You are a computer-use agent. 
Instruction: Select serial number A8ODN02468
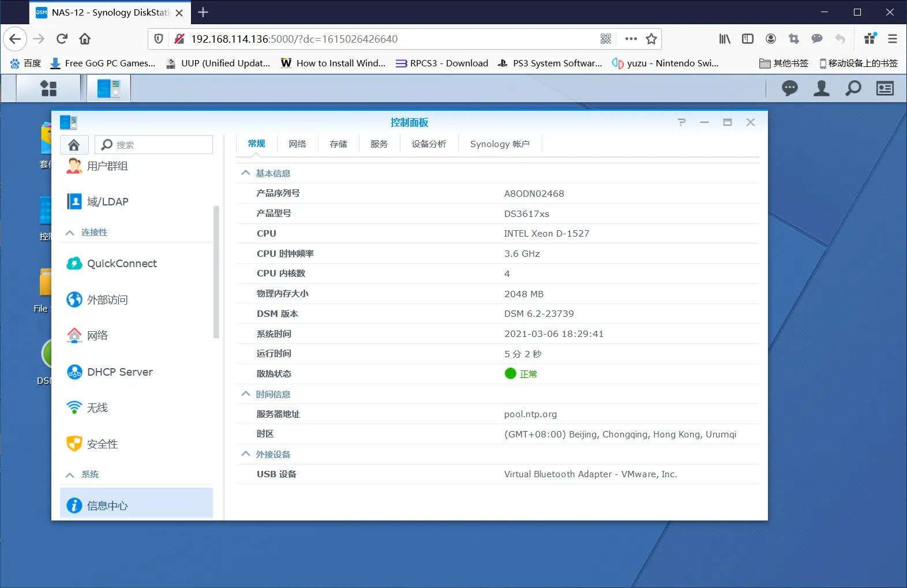[x=534, y=194]
